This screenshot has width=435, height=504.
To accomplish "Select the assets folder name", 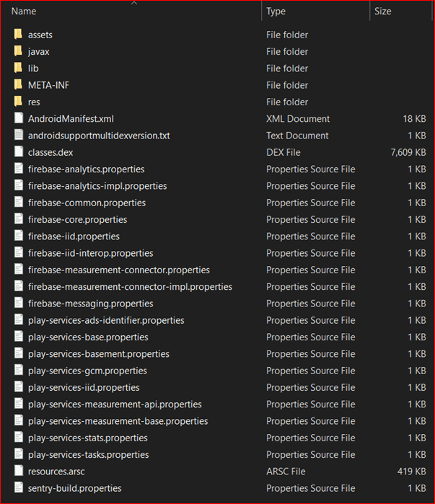I will [x=40, y=35].
